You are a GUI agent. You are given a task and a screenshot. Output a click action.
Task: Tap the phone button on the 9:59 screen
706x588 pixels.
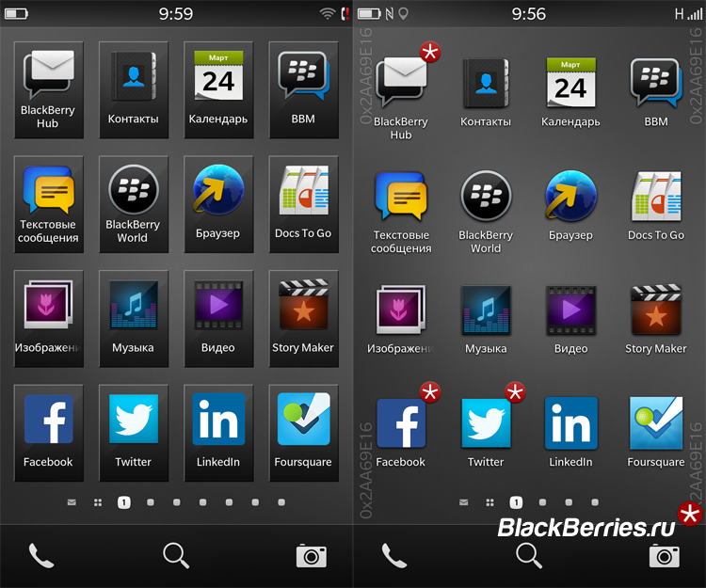[41, 556]
